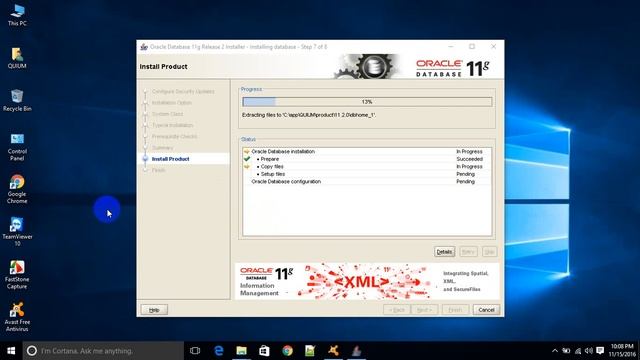Click the disabled Finish button
The image size is (640, 360).
(455, 310)
